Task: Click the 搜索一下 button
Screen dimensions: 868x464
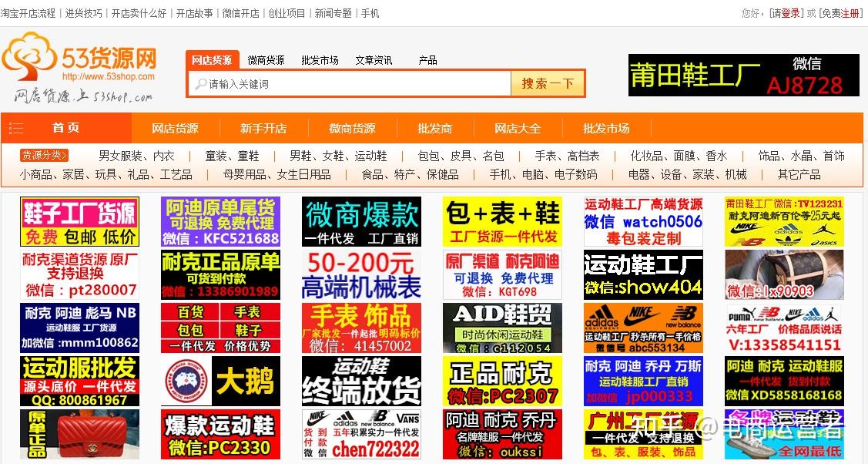Action: point(547,83)
